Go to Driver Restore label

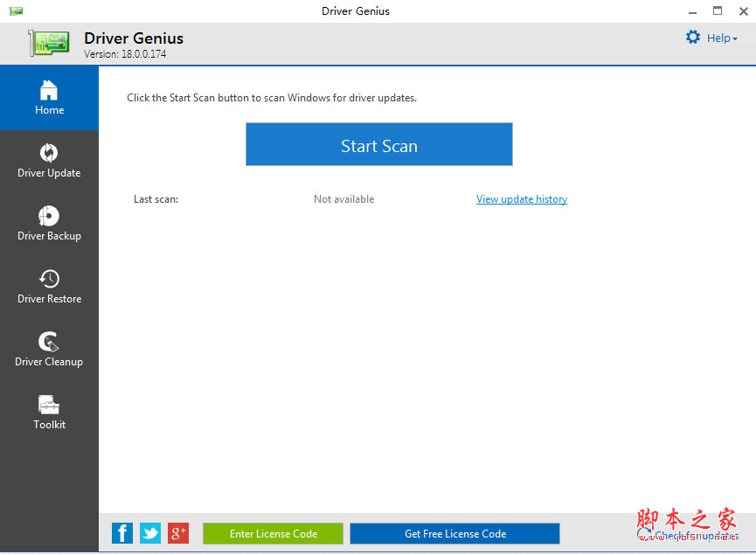pos(49,299)
